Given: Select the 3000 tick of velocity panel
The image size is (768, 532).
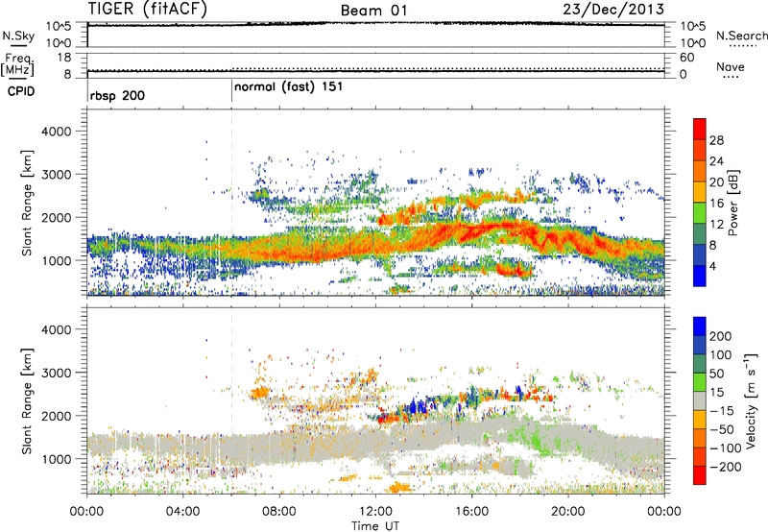Looking at the screenshot, I should (57, 373).
